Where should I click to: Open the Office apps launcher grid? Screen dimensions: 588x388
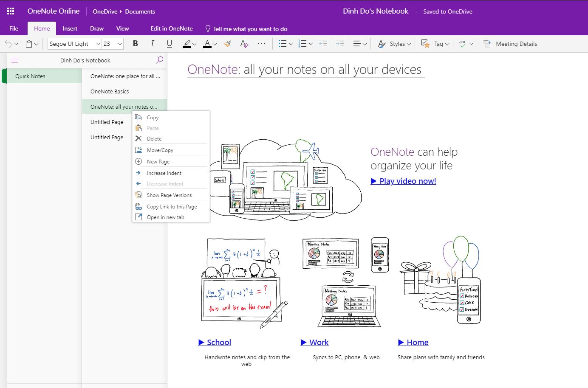tap(10, 11)
